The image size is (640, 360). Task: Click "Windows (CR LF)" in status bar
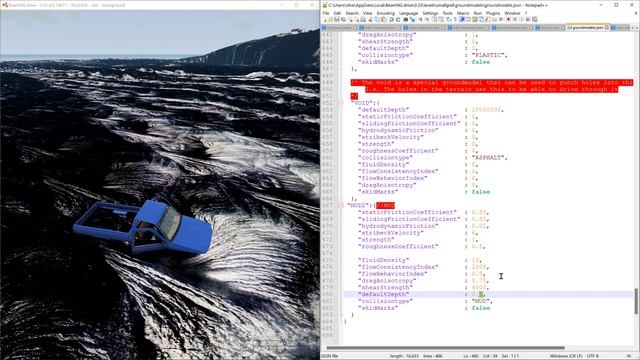565,356
